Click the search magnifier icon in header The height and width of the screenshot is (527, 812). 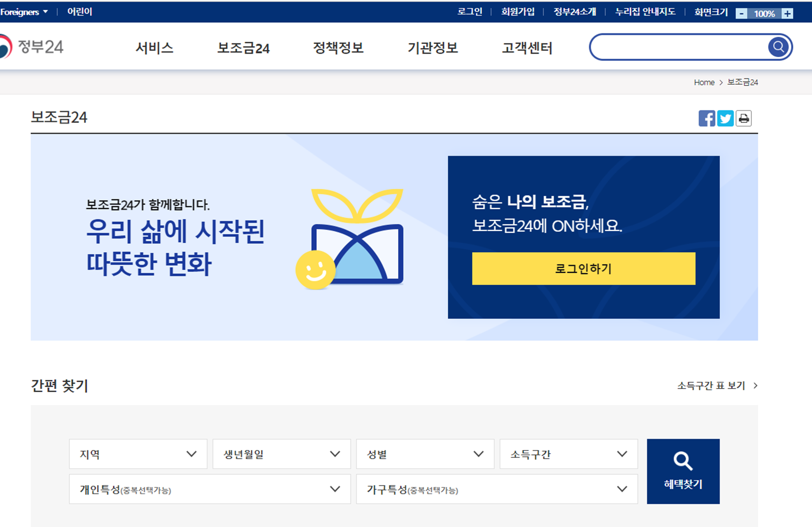click(778, 47)
